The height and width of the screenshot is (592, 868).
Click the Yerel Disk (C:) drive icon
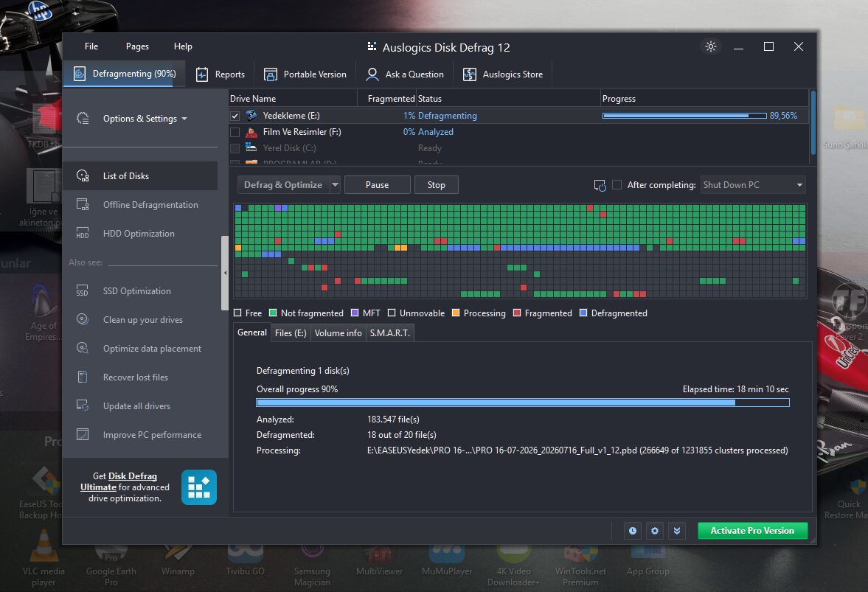coord(251,147)
